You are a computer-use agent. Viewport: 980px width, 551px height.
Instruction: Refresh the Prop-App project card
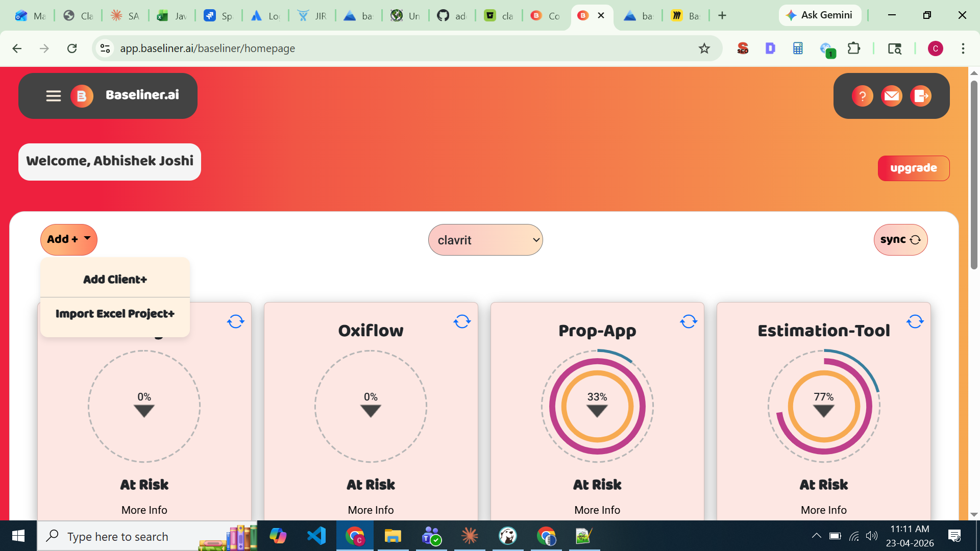(x=689, y=321)
